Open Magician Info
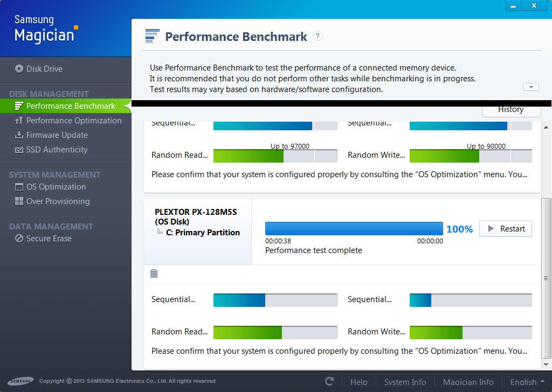Screen dimensions: 552x392 tap(468, 382)
